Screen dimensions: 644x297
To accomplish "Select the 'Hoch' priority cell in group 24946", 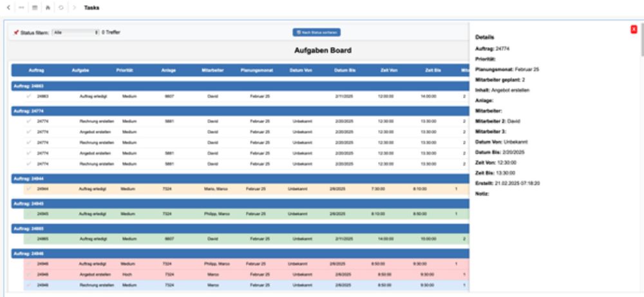I will point(127,274).
